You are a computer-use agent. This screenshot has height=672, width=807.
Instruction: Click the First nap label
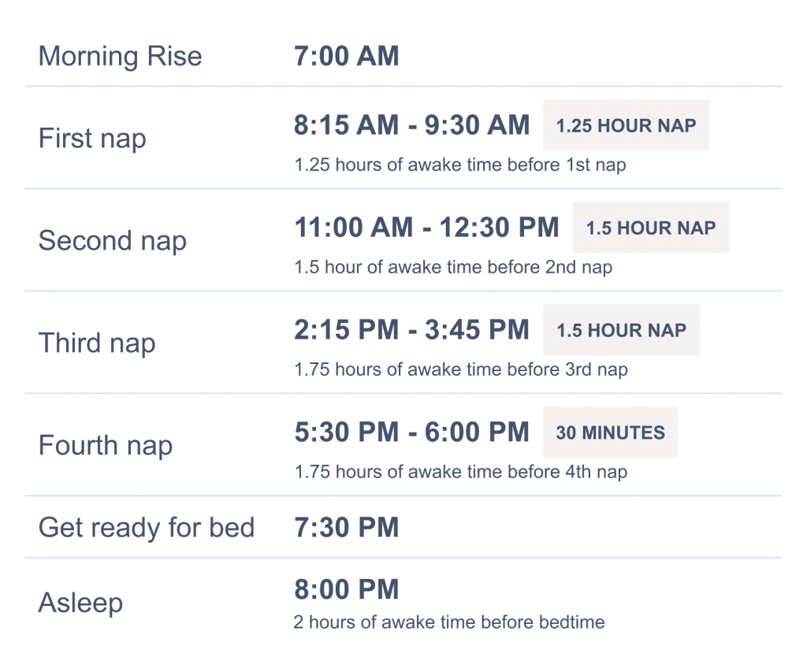click(x=92, y=139)
